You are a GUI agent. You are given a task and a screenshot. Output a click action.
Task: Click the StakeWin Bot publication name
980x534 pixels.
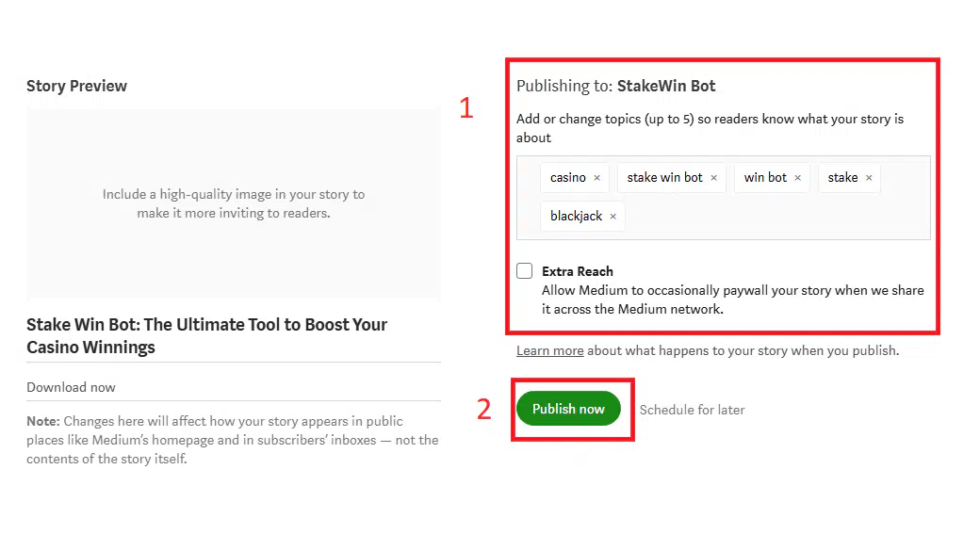(x=666, y=86)
